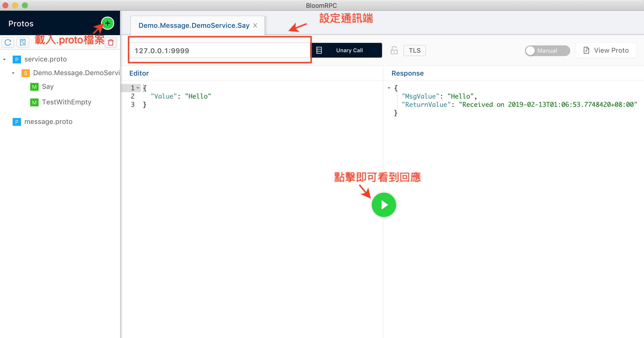This screenshot has height=338, width=644.
Task: Fold the editor JSON at line 1
Action: click(138, 88)
